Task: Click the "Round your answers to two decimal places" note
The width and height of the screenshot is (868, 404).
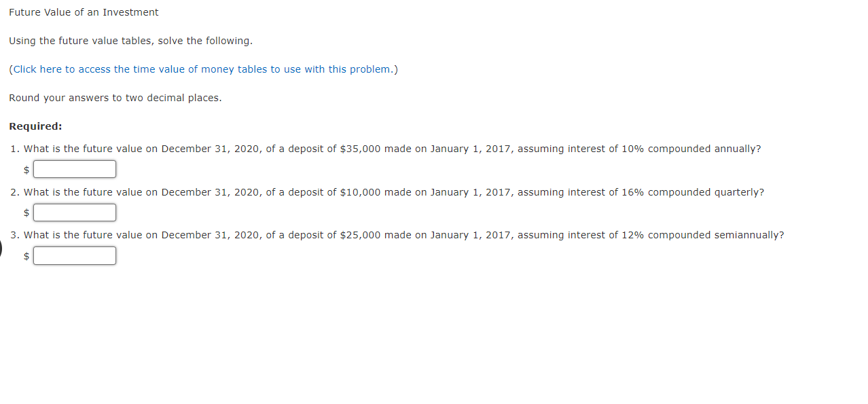Action: (115, 98)
